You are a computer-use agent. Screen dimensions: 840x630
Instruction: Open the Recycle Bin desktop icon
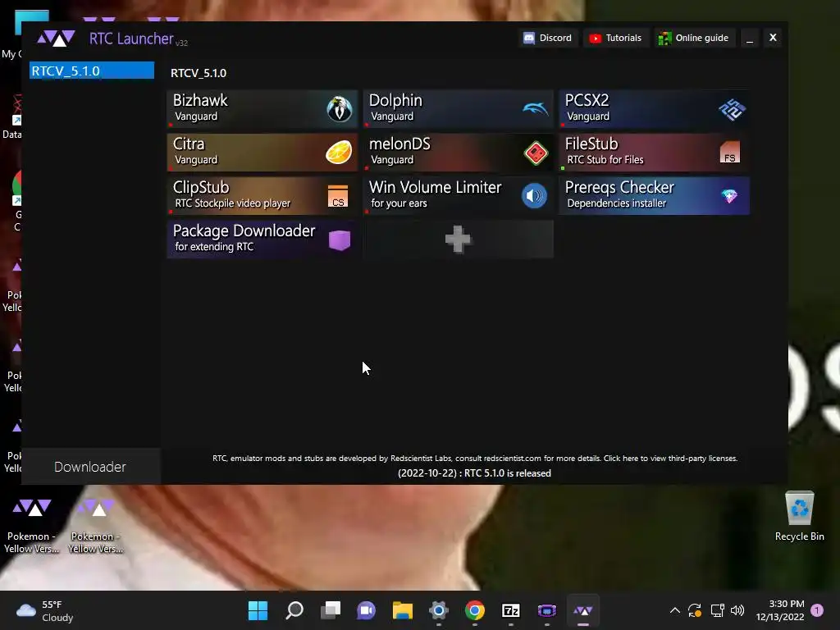click(799, 517)
